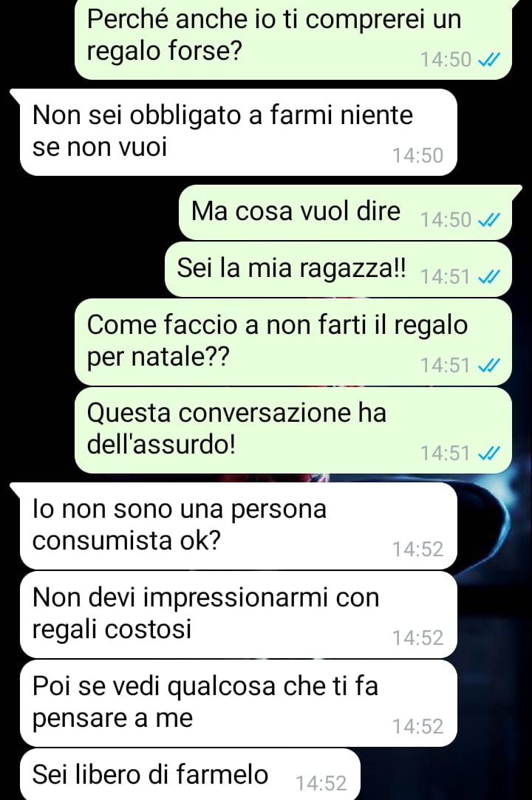
Task: Select the message 'Perché anche io ti comprerei un regalo forse?'
Action: (x=293, y=38)
